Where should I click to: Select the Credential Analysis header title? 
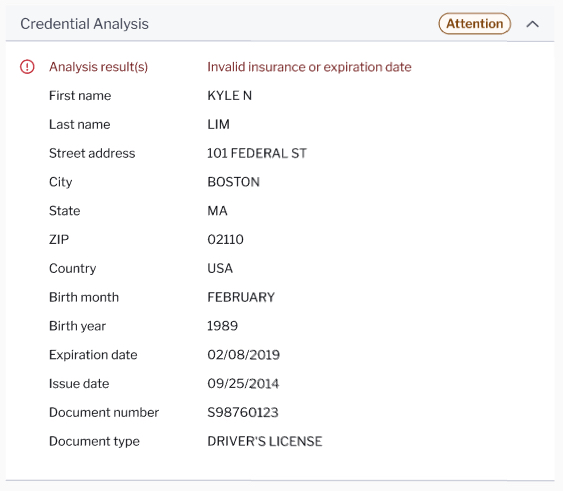point(84,24)
